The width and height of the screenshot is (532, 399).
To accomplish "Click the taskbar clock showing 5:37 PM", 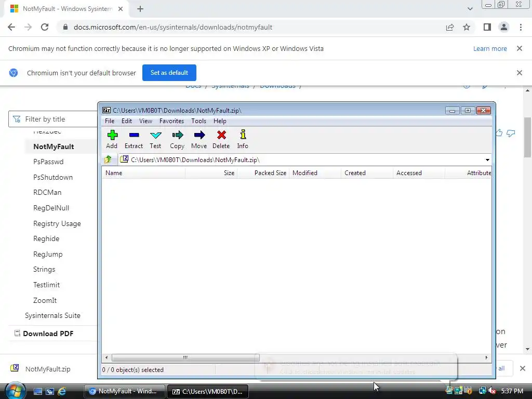I will (512, 391).
